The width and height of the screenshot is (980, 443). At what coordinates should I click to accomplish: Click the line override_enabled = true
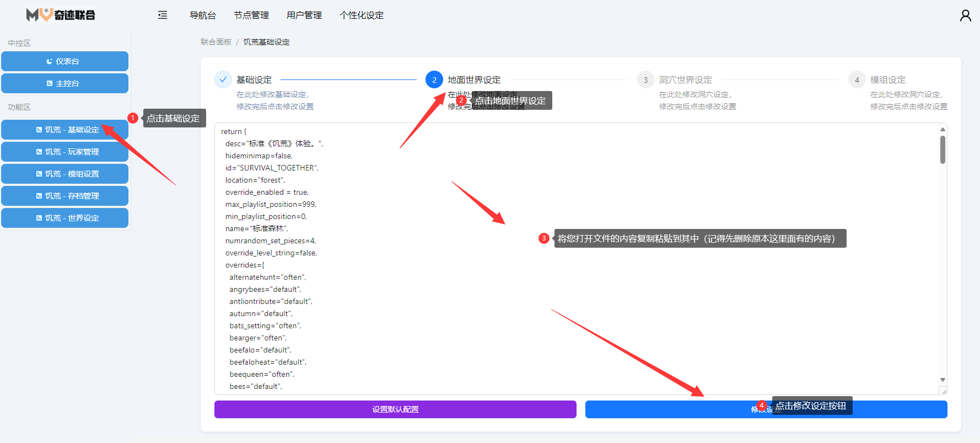(x=267, y=192)
